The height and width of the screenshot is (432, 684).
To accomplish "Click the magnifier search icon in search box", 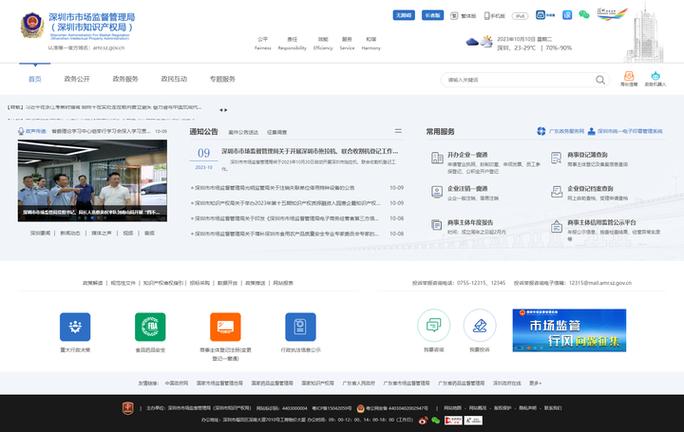I will [598, 79].
